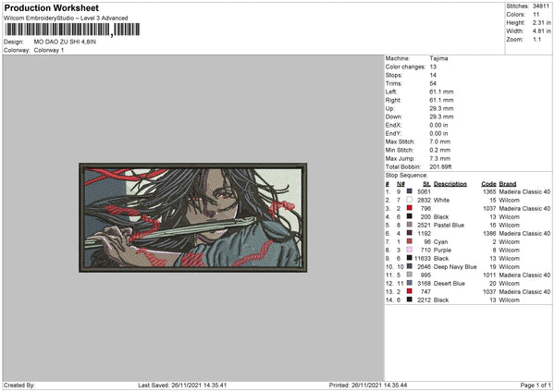Click the Max Jump value 7.3 mm
Viewport: 555px width, 392px height.
[440, 158]
